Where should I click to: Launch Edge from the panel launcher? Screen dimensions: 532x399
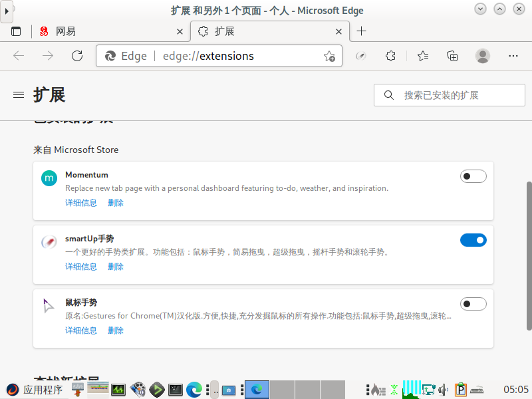pos(194,390)
